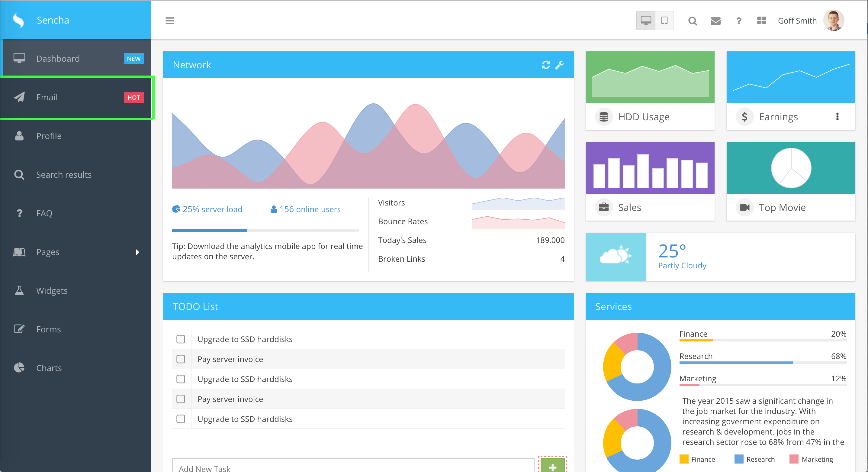Check the first Upgrade to SSD harddisks task
The width and height of the screenshot is (868, 472).
point(181,339)
